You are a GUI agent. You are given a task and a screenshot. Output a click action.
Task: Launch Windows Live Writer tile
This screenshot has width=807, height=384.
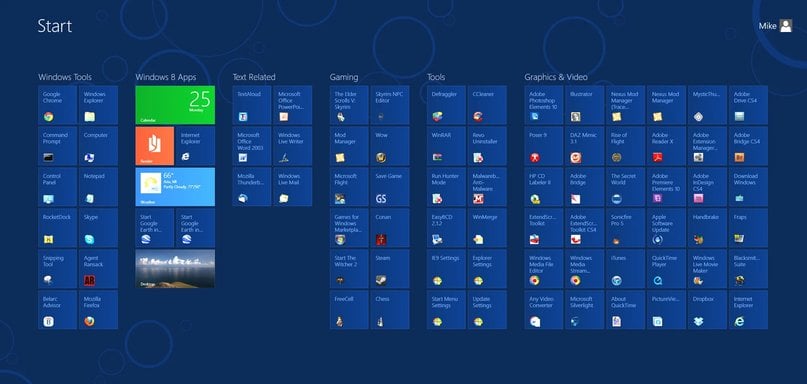292,146
